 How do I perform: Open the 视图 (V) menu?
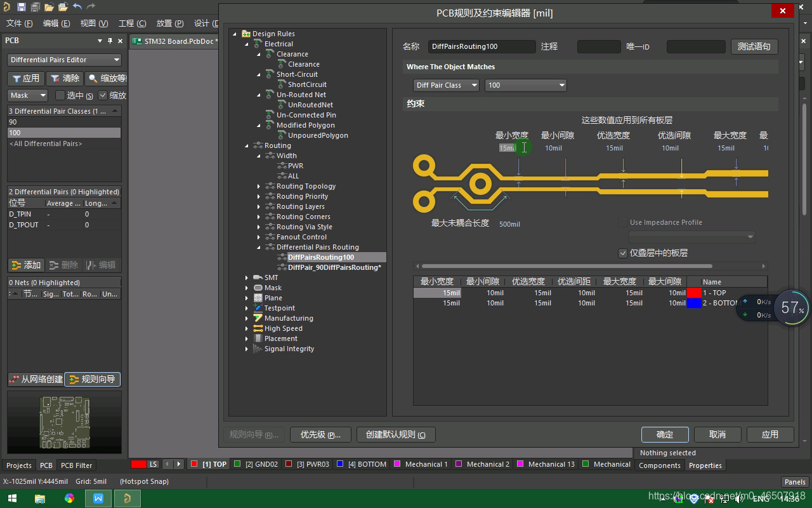click(94, 23)
